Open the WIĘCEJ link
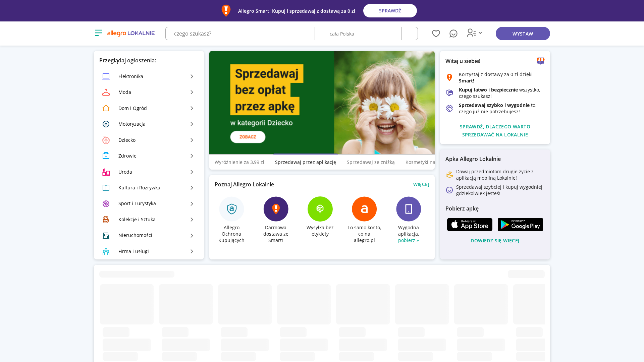This screenshot has height=362, width=644. coord(421,184)
